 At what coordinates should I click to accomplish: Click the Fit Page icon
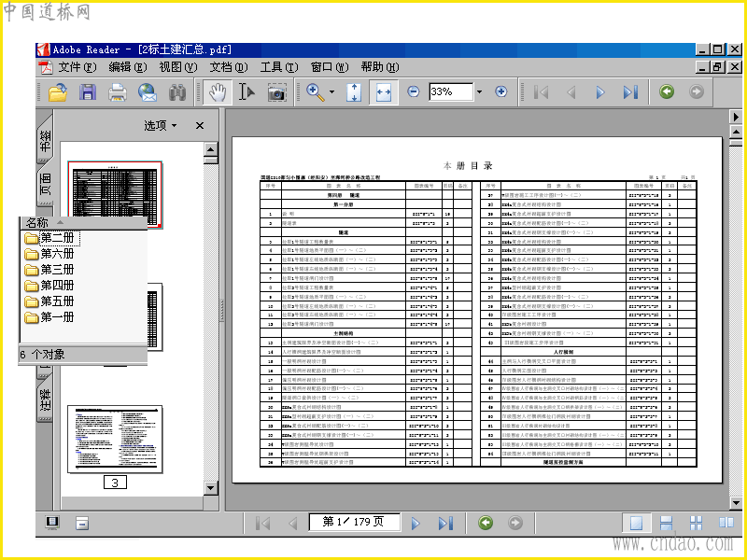[x=354, y=91]
